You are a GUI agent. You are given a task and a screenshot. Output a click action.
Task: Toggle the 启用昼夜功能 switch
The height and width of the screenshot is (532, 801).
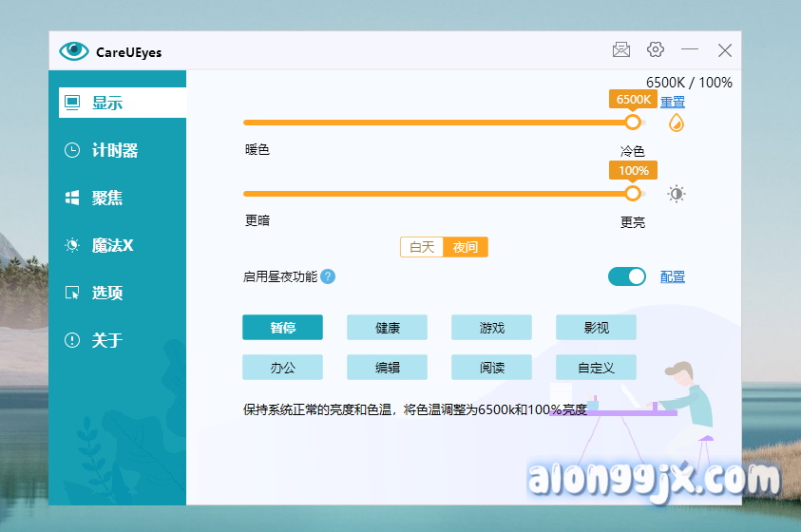(626, 276)
